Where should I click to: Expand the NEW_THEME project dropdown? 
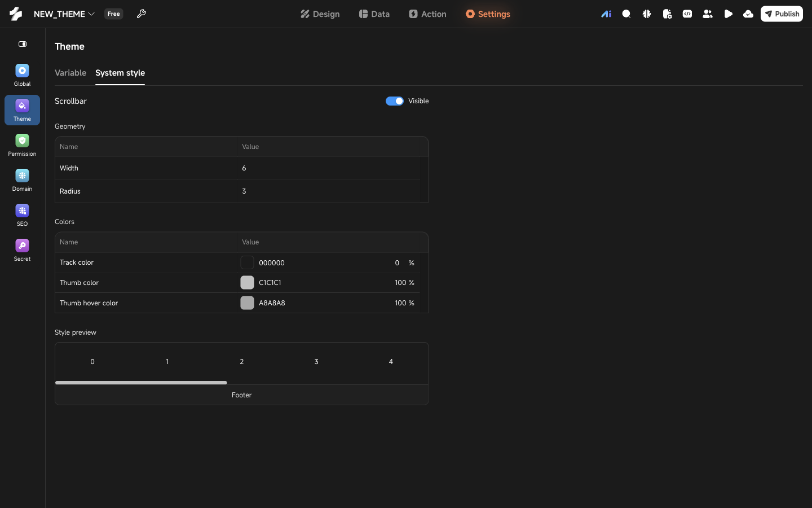click(64, 14)
